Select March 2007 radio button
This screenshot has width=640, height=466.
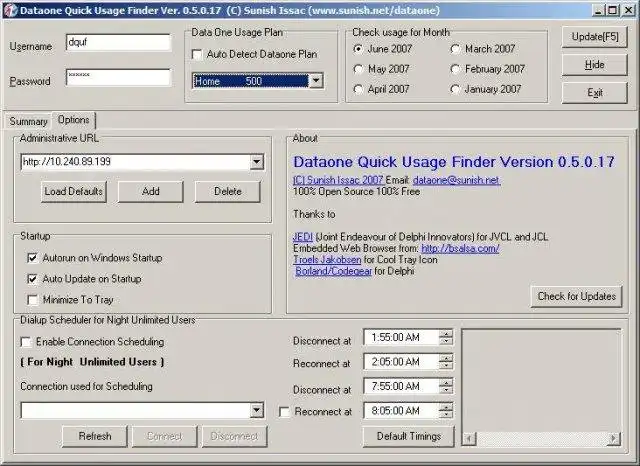[x=455, y=49]
